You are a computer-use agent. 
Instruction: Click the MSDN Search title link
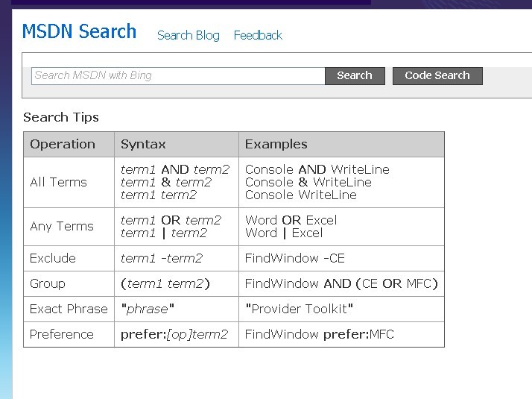click(x=79, y=31)
